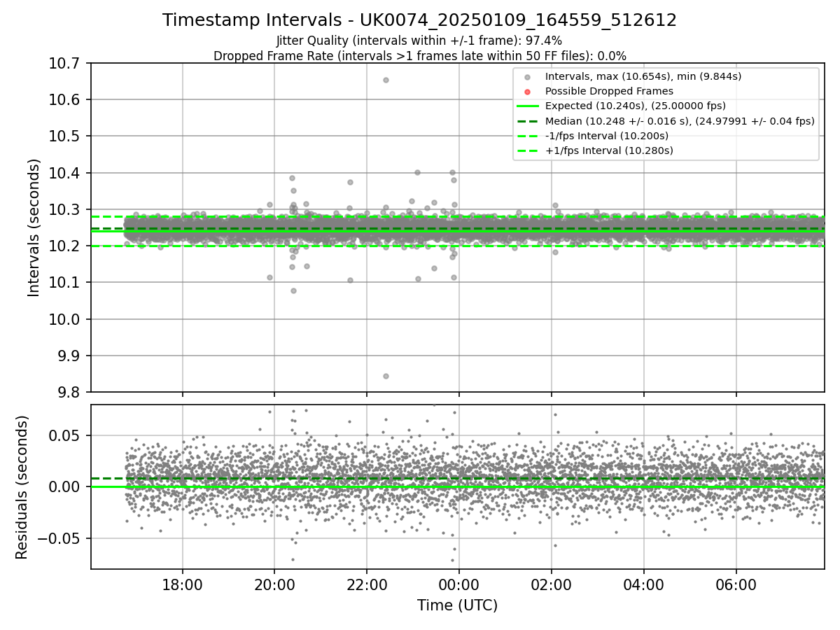Click the x-axis tick label '00:00'
840x630 pixels.
coord(459,584)
